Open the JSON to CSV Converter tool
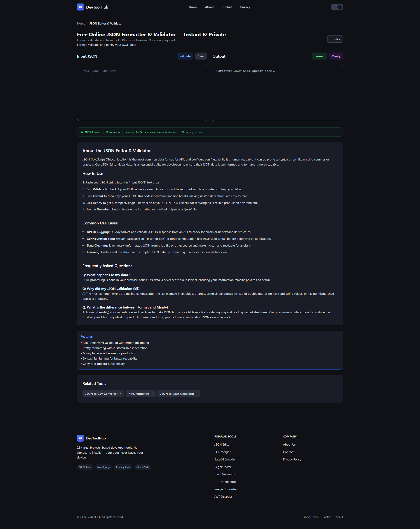 coord(103,393)
